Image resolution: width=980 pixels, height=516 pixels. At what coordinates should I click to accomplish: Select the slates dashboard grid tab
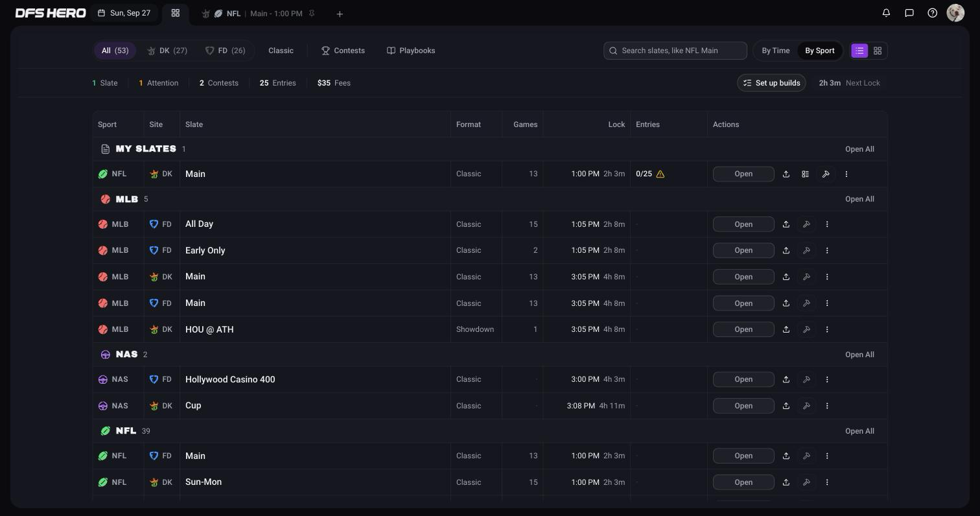[175, 13]
